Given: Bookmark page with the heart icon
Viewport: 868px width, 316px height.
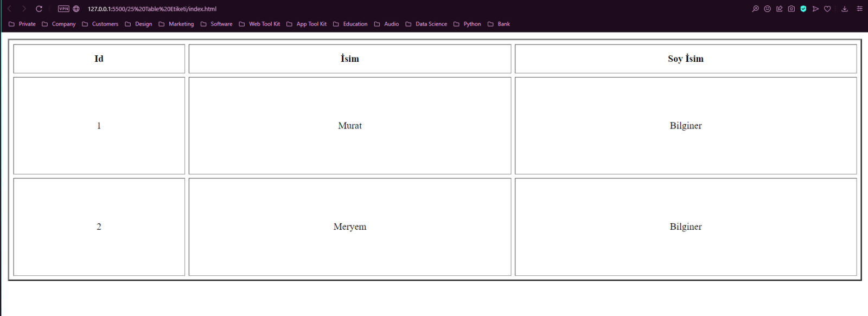Looking at the screenshot, I should pyautogui.click(x=827, y=9).
